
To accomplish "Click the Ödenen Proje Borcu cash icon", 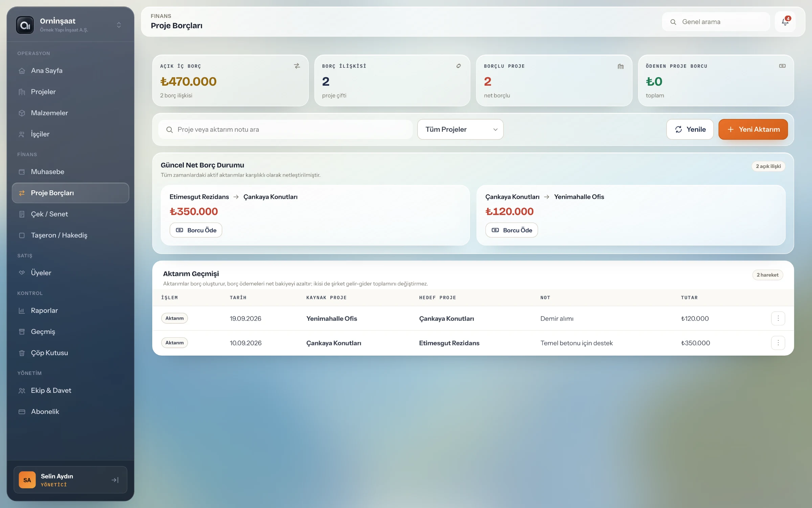I will (782, 66).
